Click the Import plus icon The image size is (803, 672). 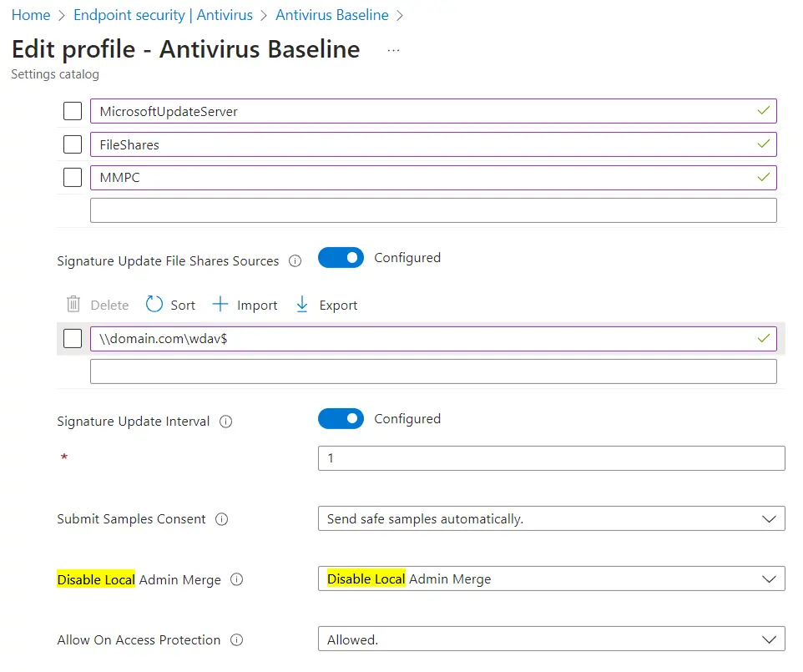click(x=220, y=305)
